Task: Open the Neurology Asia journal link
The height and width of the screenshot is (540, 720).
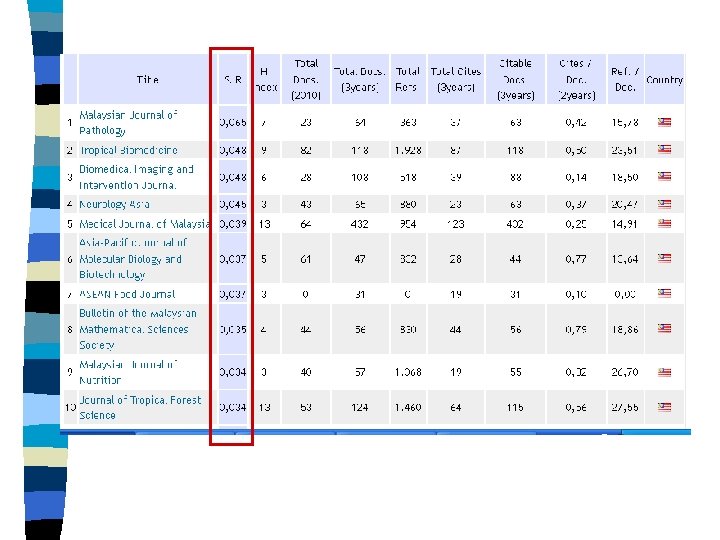Action: pyautogui.click(x=114, y=204)
